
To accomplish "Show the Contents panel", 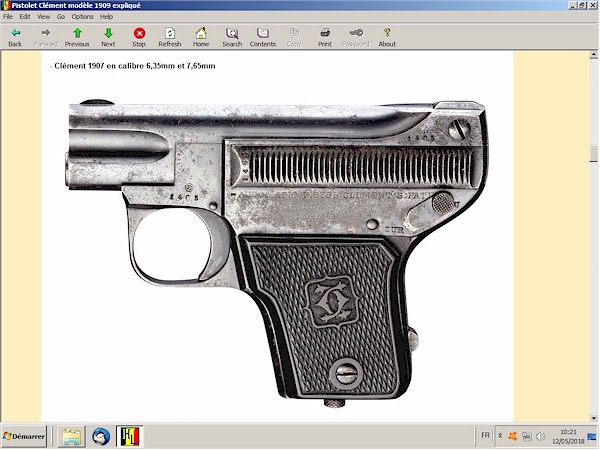I will [263, 38].
